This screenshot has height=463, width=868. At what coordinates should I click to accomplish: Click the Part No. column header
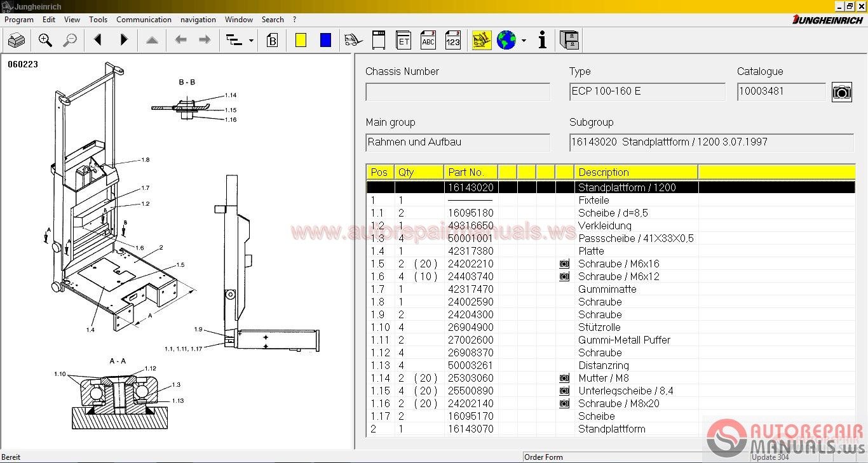click(x=471, y=172)
